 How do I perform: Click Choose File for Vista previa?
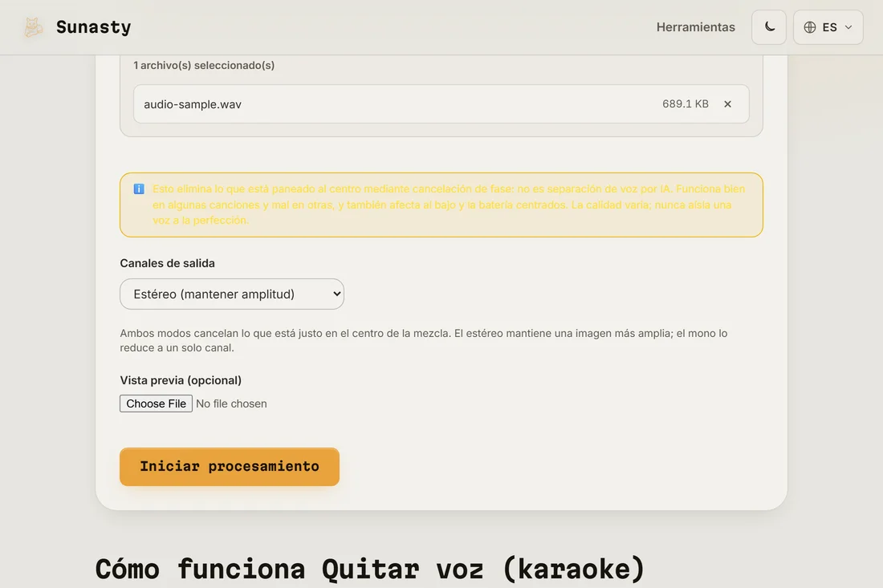tap(156, 403)
